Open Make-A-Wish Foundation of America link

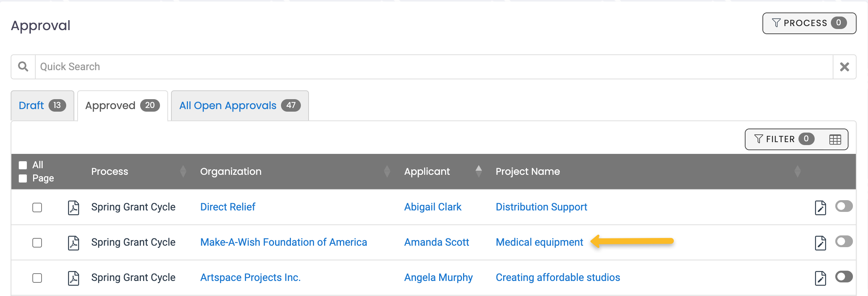[284, 242]
